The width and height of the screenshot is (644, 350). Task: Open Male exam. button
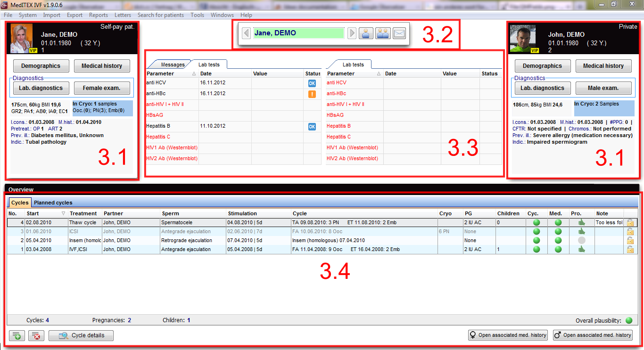pyautogui.click(x=603, y=88)
